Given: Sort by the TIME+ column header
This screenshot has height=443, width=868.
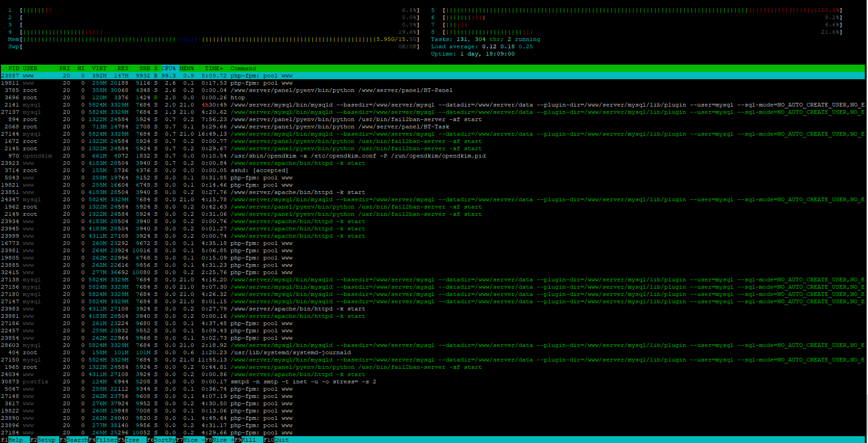Looking at the screenshot, I should tap(214, 68).
